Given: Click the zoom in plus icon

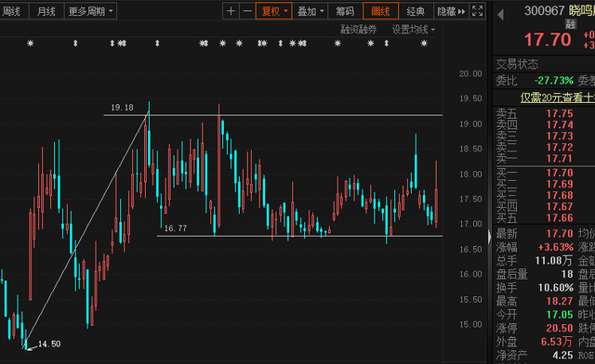Looking at the screenshot, I should tap(231, 11).
